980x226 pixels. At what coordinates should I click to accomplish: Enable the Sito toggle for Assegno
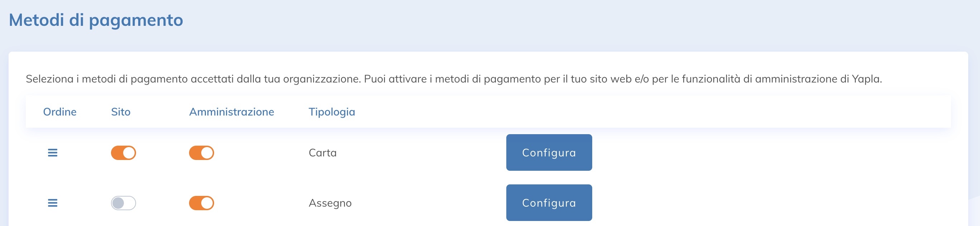pyautogui.click(x=123, y=203)
